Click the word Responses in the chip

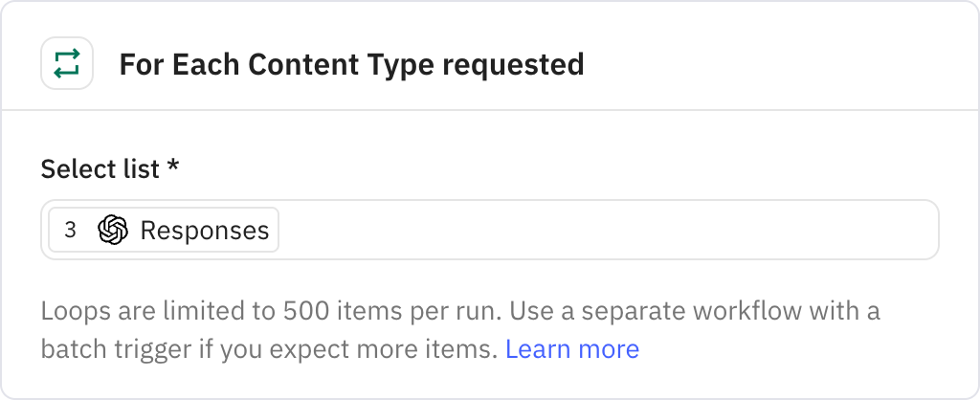[x=205, y=231]
